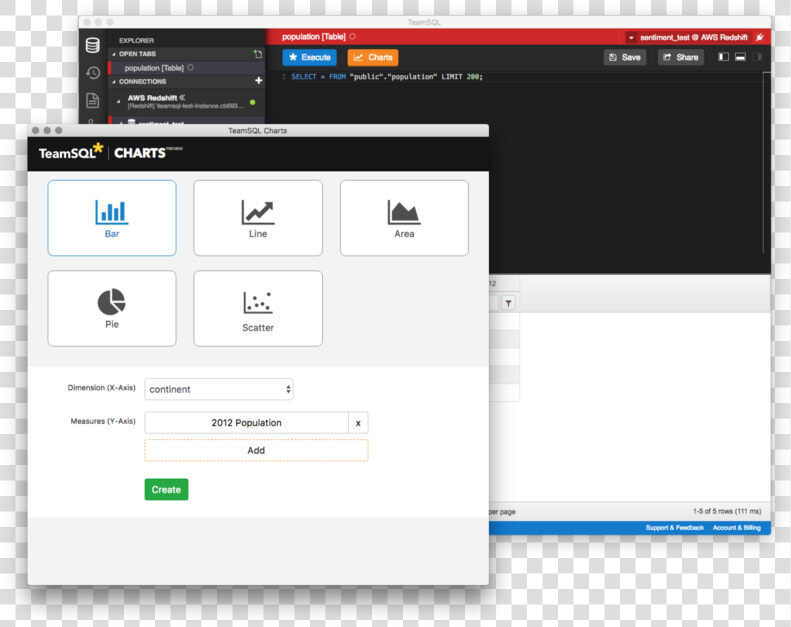Screen dimensions: 791x627
Task: Open the sentiment_test connection dropdown arrow
Action: click(631, 37)
